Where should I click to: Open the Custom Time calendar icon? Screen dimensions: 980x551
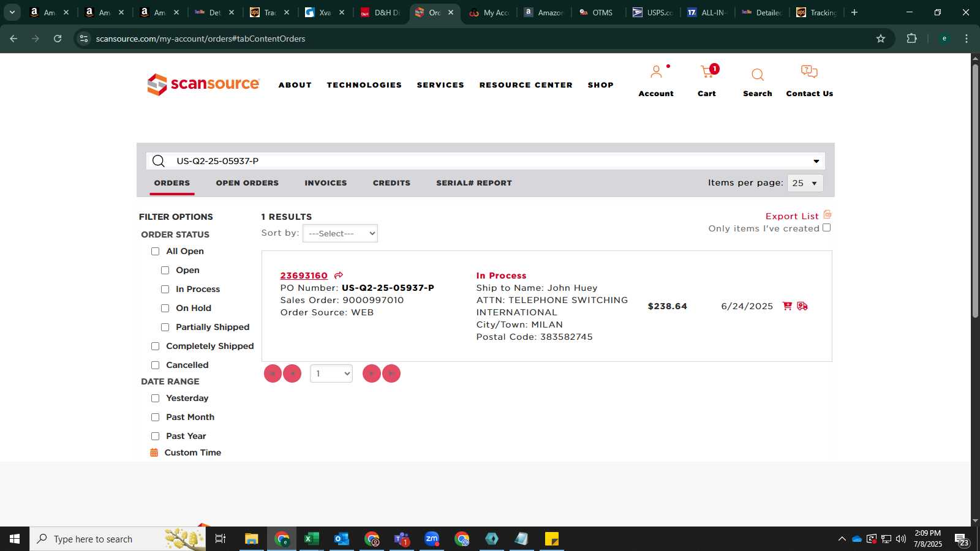154,452
